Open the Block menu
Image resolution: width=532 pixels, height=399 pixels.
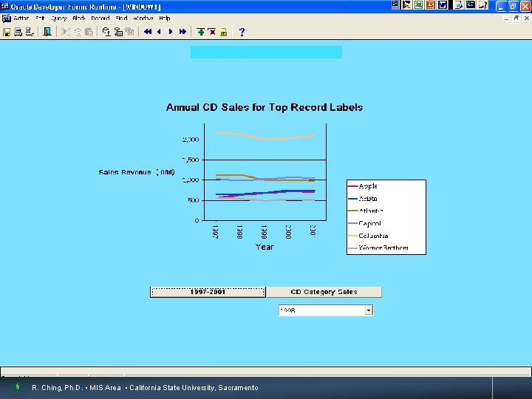coord(79,18)
